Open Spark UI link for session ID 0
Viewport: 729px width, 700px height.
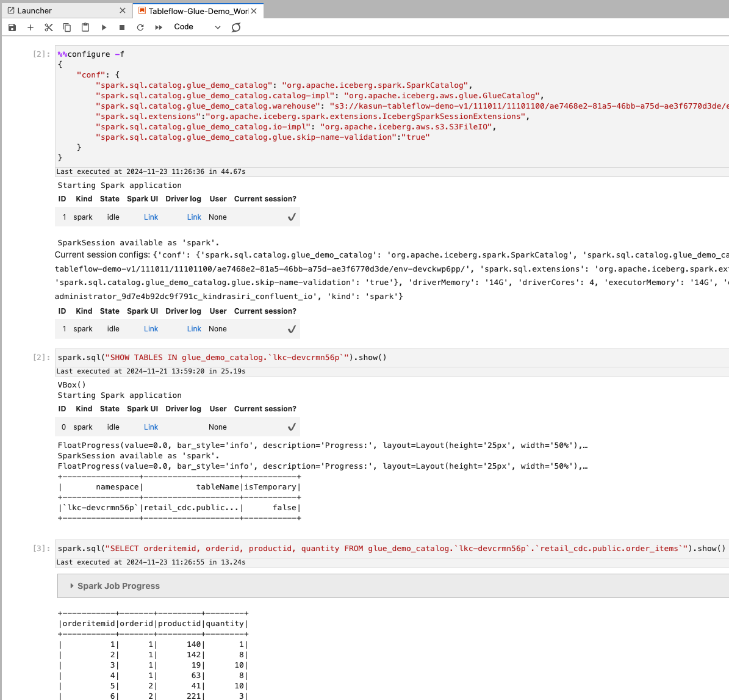pyautogui.click(x=151, y=427)
